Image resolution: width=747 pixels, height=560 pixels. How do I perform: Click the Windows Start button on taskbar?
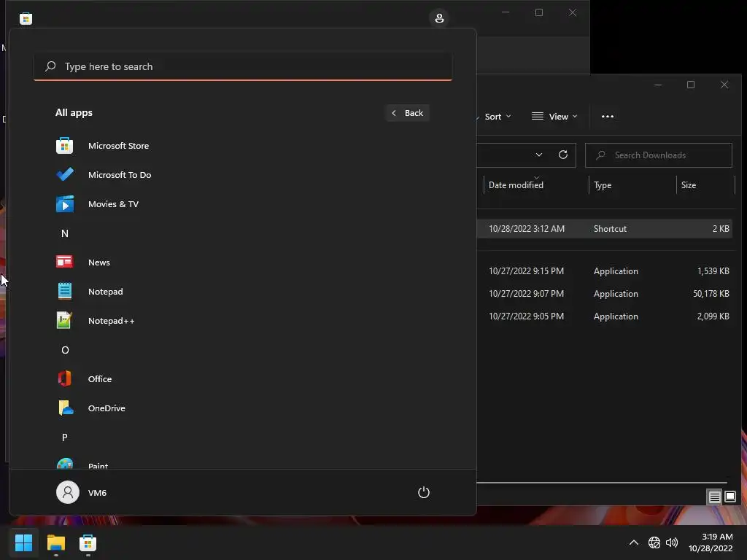[x=23, y=542]
